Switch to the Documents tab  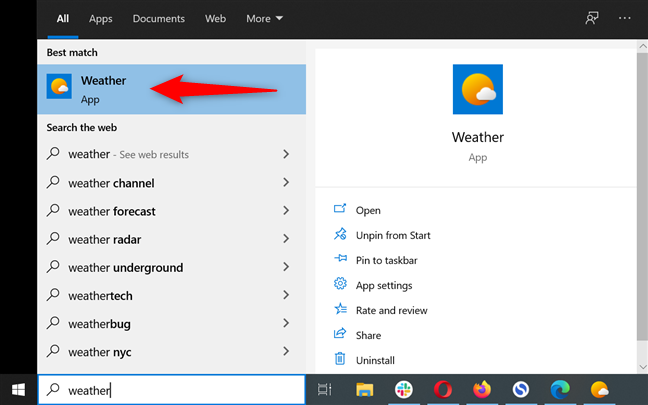pyautogui.click(x=159, y=19)
